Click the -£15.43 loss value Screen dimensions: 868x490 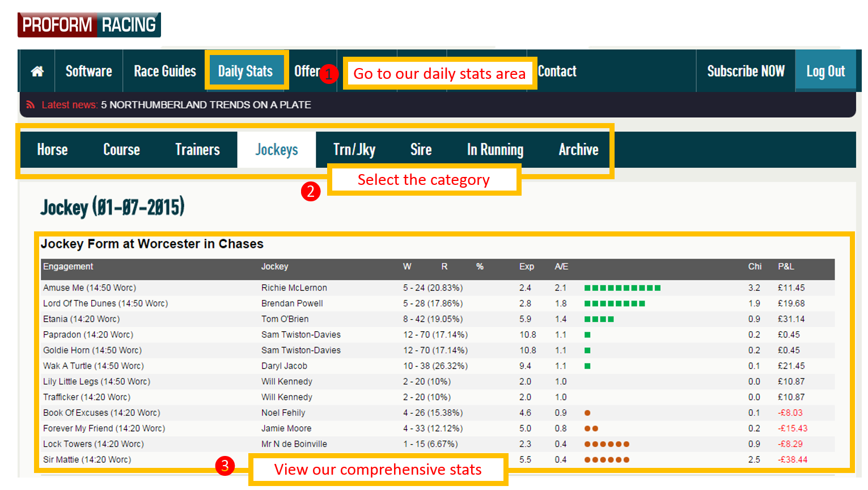pos(792,428)
